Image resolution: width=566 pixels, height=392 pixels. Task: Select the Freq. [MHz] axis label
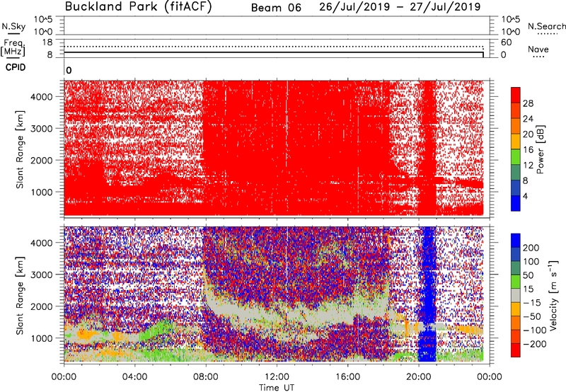[x=13, y=47]
